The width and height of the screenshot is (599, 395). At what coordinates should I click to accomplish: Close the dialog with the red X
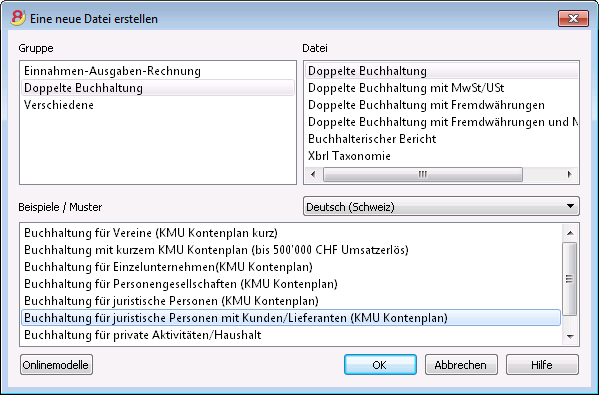(x=573, y=18)
